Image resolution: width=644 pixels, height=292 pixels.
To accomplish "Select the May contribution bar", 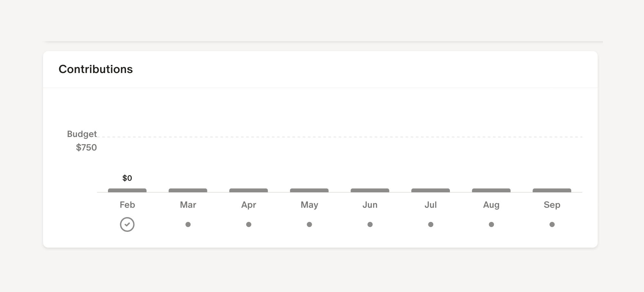I will click(309, 190).
